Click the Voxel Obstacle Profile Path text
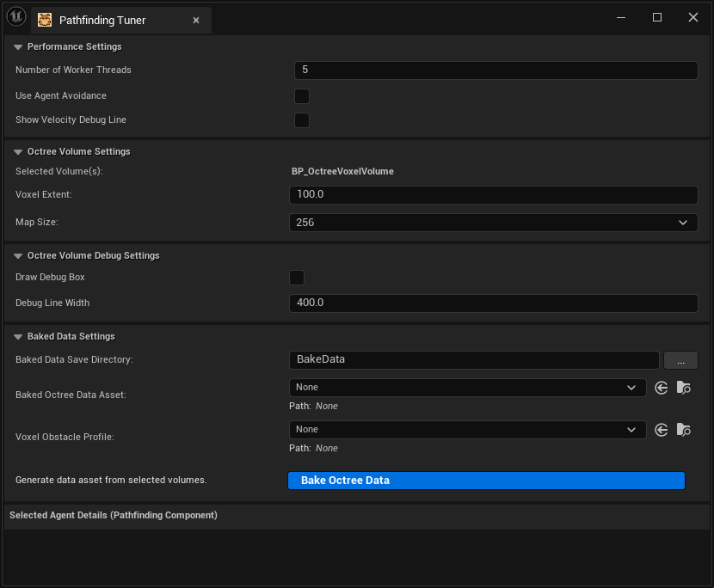The width and height of the screenshot is (714, 588). click(x=313, y=448)
